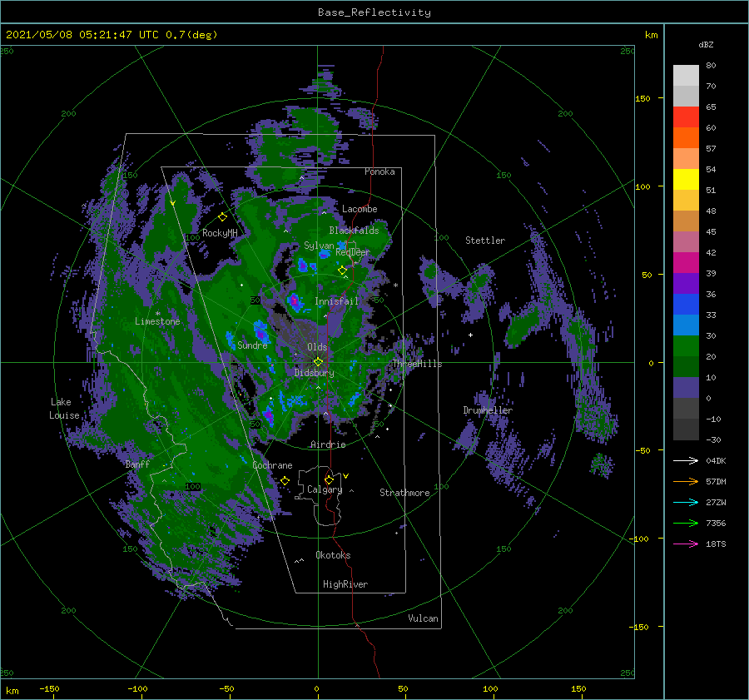Image resolution: width=749 pixels, height=700 pixels.
Task: Click the Stettler city label
Action: [x=485, y=241]
